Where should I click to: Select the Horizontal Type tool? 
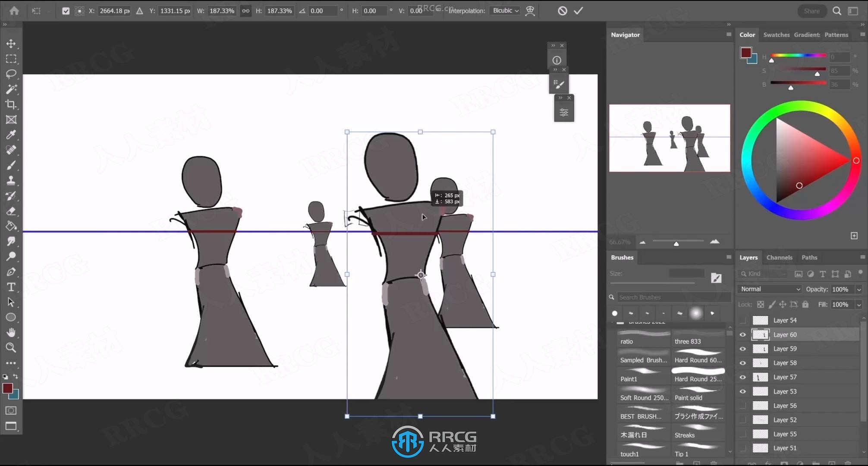tap(11, 287)
